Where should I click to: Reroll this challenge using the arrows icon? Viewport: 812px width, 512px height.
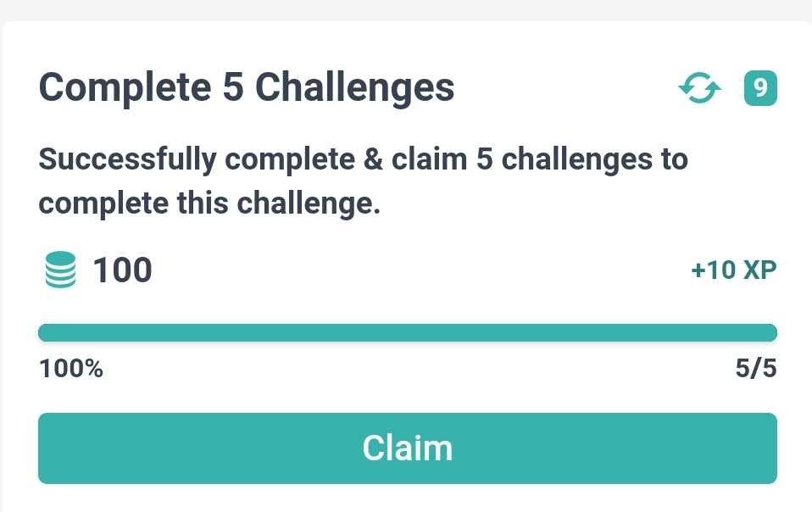699,88
